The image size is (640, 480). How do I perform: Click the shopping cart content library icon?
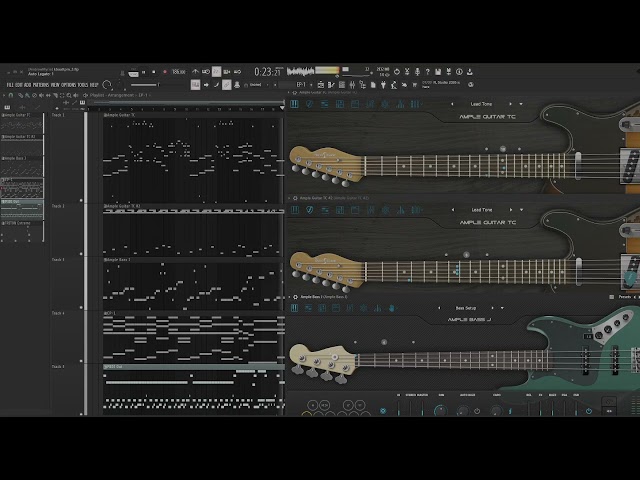(415, 85)
